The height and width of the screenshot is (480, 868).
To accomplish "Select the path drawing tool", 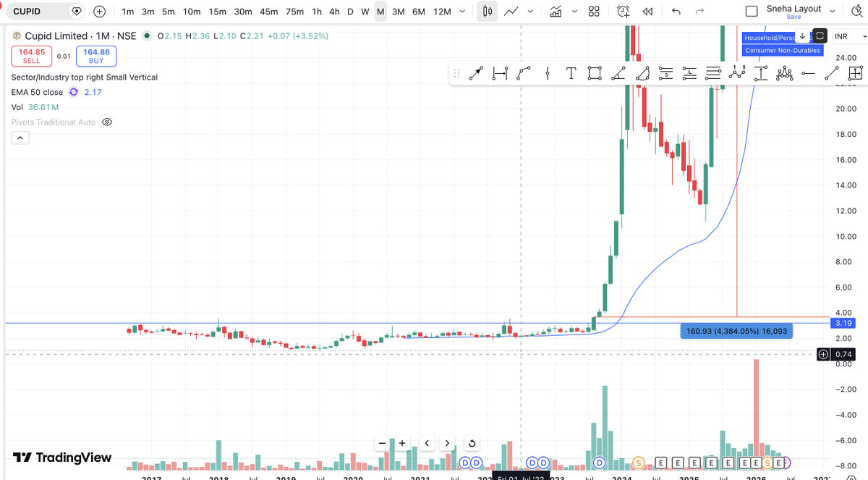I will (524, 73).
